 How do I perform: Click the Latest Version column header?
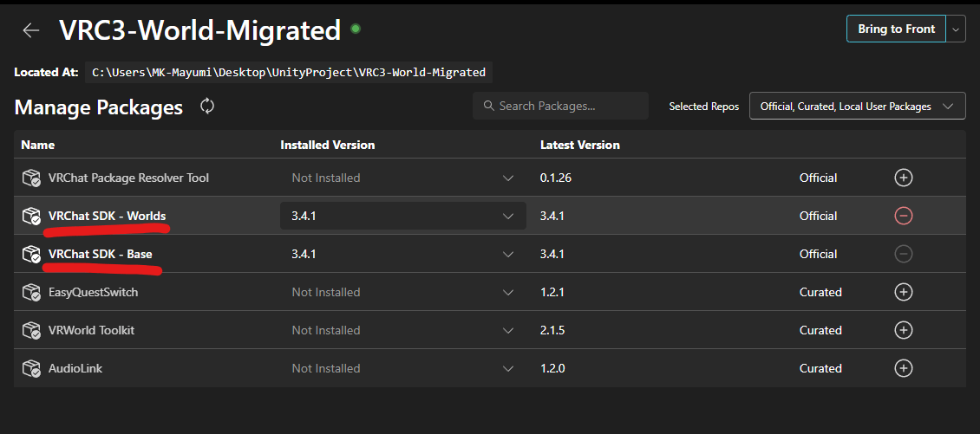click(x=580, y=145)
